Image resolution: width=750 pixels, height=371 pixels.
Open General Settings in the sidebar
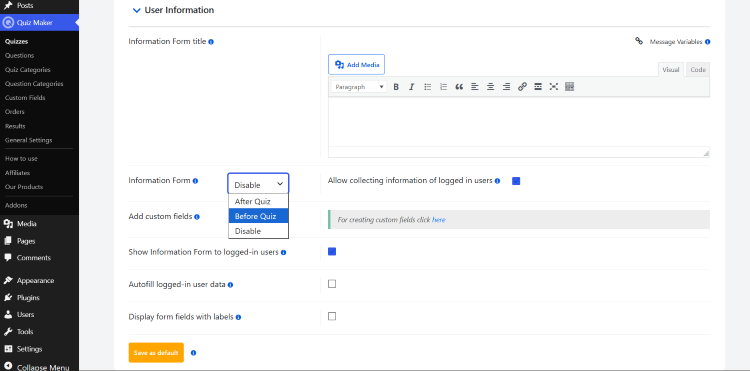(x=28, y=141)
